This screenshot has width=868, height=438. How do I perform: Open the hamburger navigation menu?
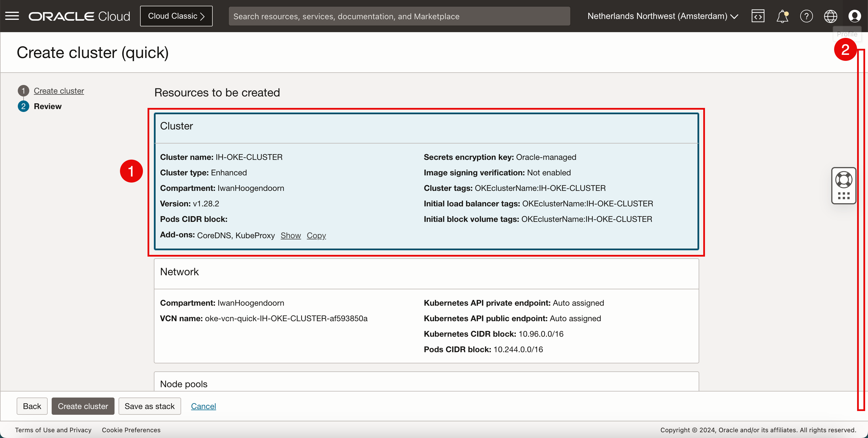(12, 16)
